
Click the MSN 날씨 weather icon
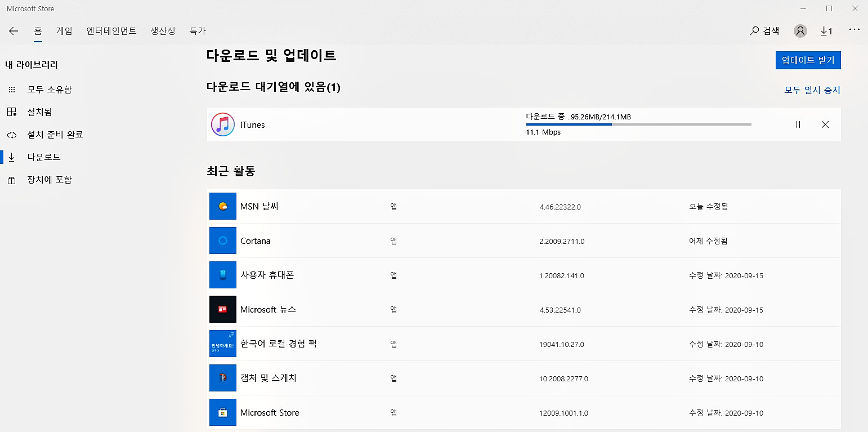222,206
